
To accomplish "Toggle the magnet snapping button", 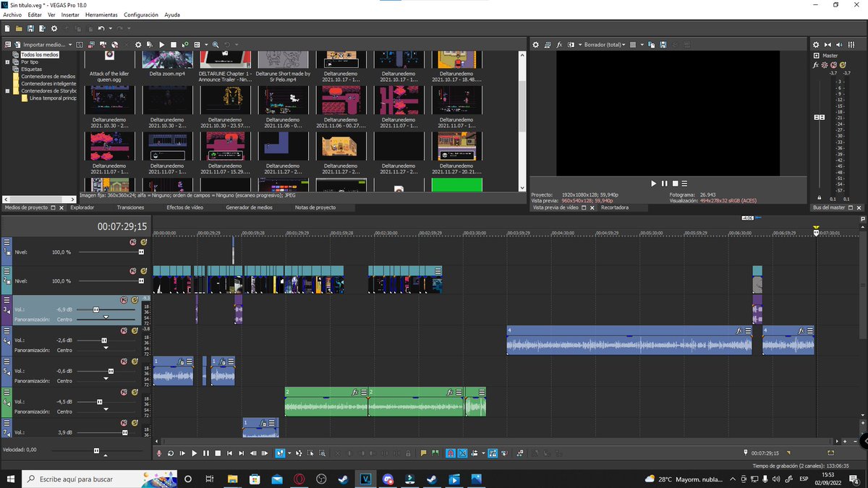I will (x=449, y=453).
